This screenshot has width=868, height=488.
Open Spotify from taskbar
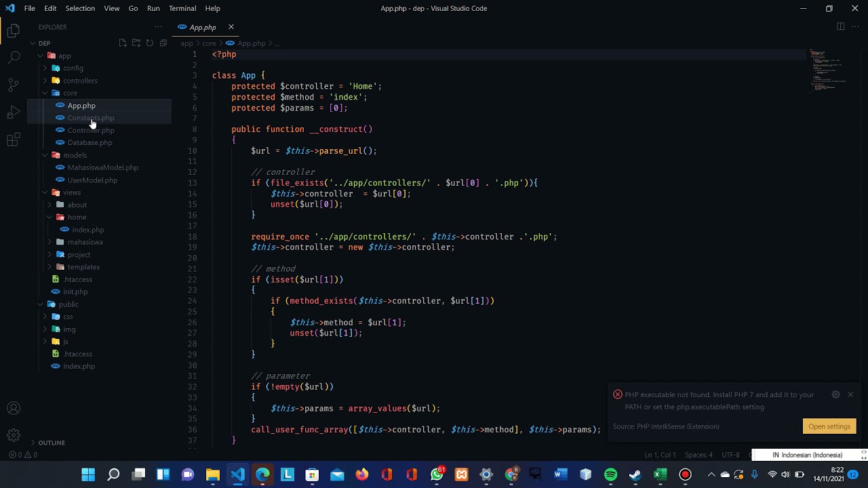[x=610, y=474]
